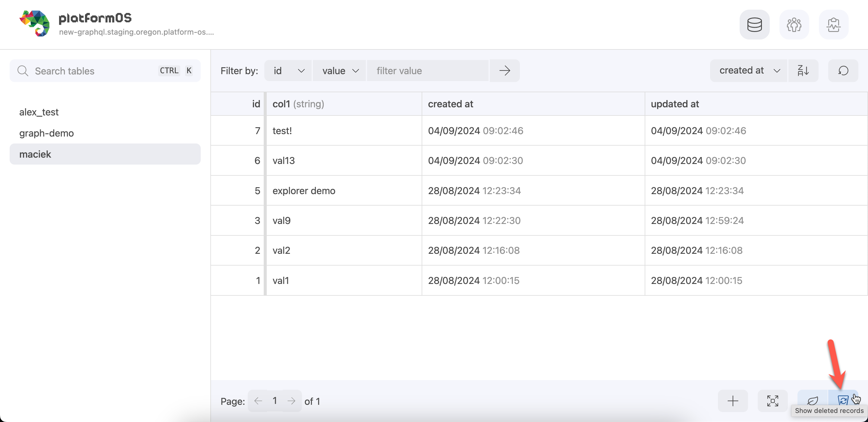The height and width of the screenshot is (422, 868).
Task: Open the created at sort dropdown
Action: [748, 71]
